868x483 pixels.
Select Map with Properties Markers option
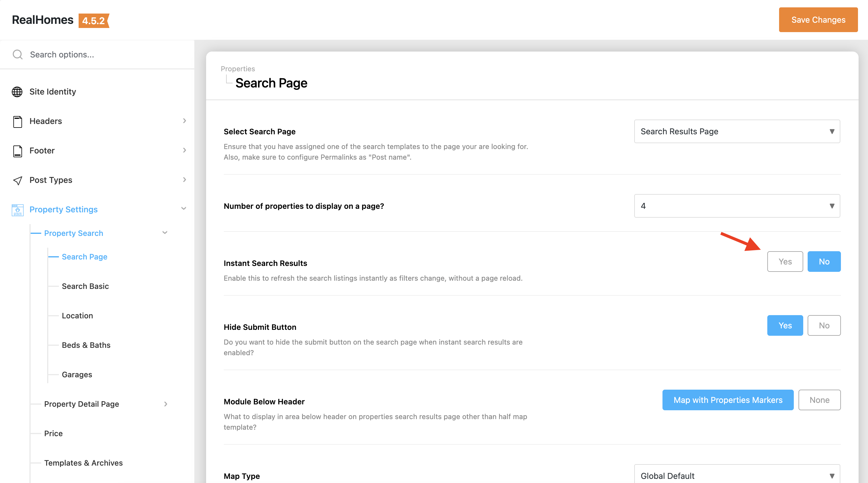(728, 400)
